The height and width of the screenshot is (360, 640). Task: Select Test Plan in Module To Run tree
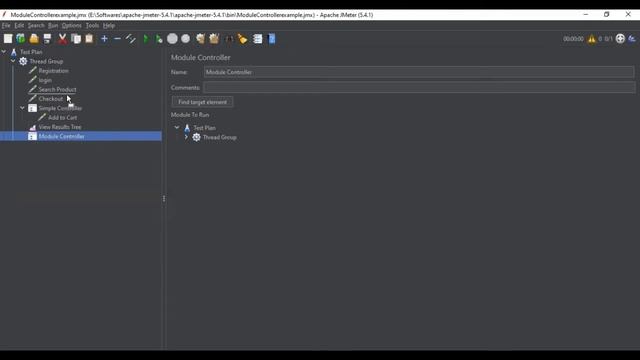[x=204, y=128]
